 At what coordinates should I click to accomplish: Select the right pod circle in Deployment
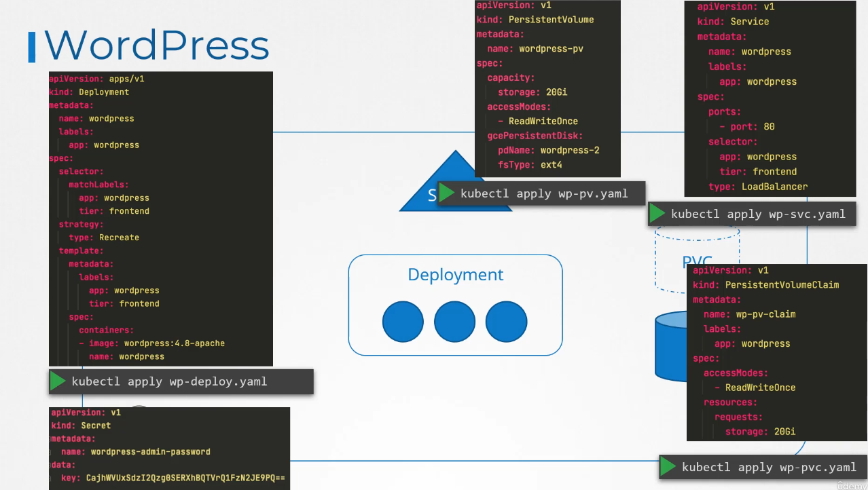pos(506,322)
